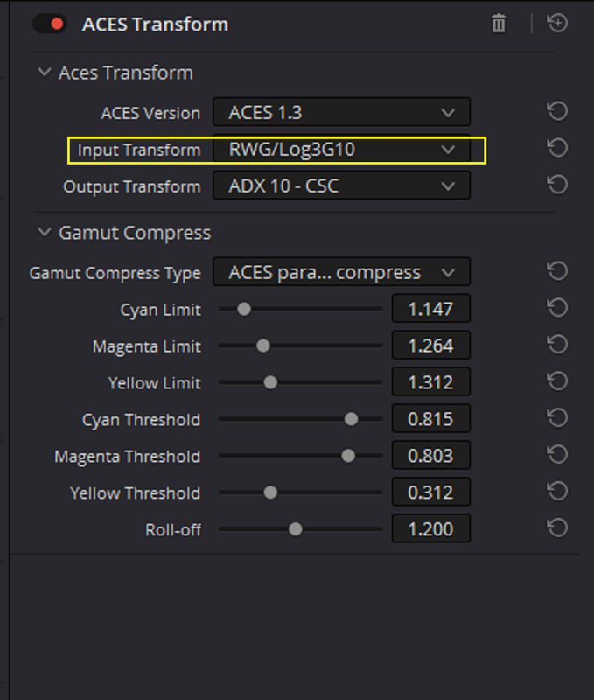Reset the Roll-off value

point(557,528)
